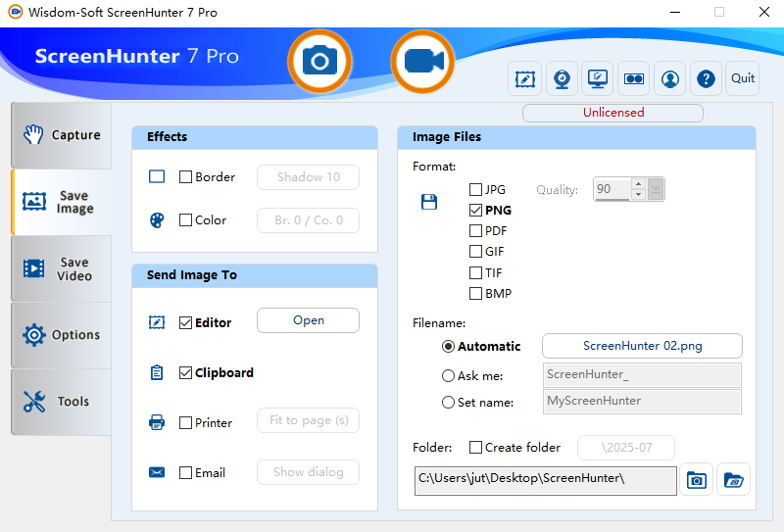
Task: Click the ScreenHunter 02.png filename button
Action: [642, 346]
